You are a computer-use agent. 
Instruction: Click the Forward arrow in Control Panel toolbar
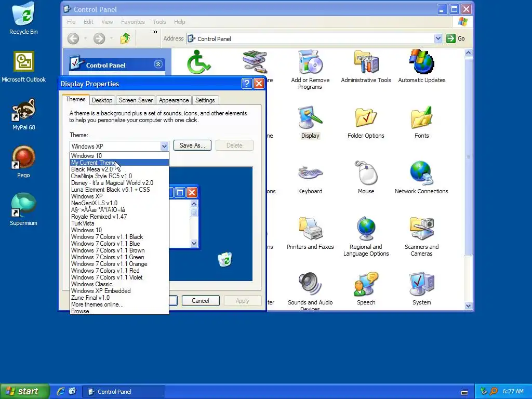(99, 38)
